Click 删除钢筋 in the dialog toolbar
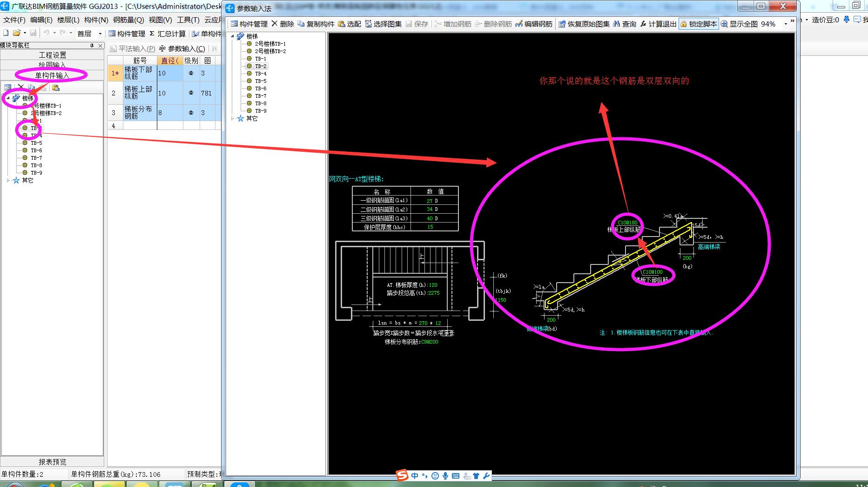The image size is (868, 487). 493,24
